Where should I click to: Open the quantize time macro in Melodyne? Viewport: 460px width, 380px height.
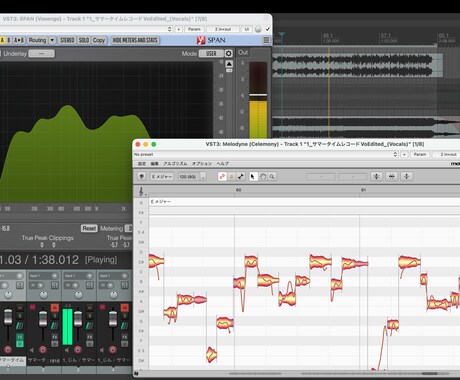(392, 176)
